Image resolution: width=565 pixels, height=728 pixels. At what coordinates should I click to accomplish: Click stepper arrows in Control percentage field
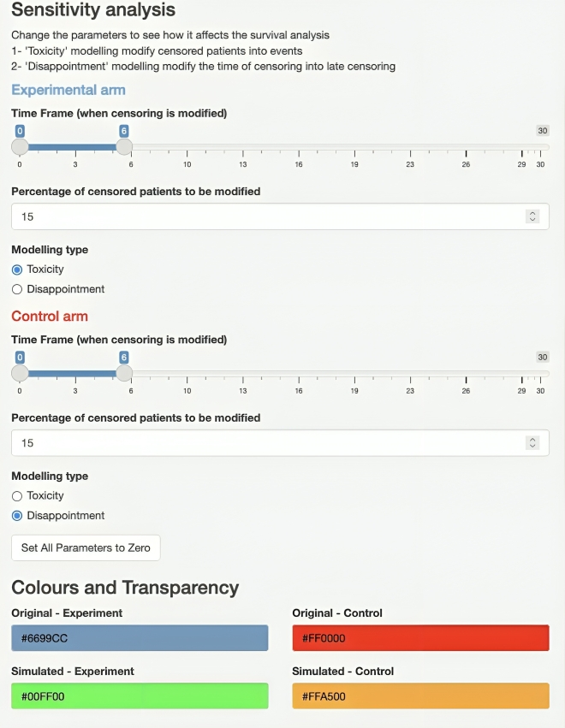pyautogui.click(x=532, y=443)
